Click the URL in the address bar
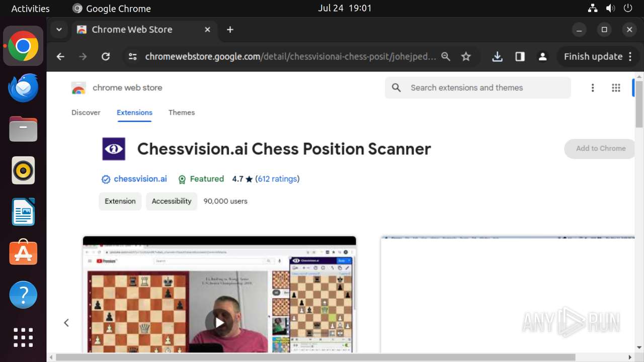 click(x=290, y=57)
